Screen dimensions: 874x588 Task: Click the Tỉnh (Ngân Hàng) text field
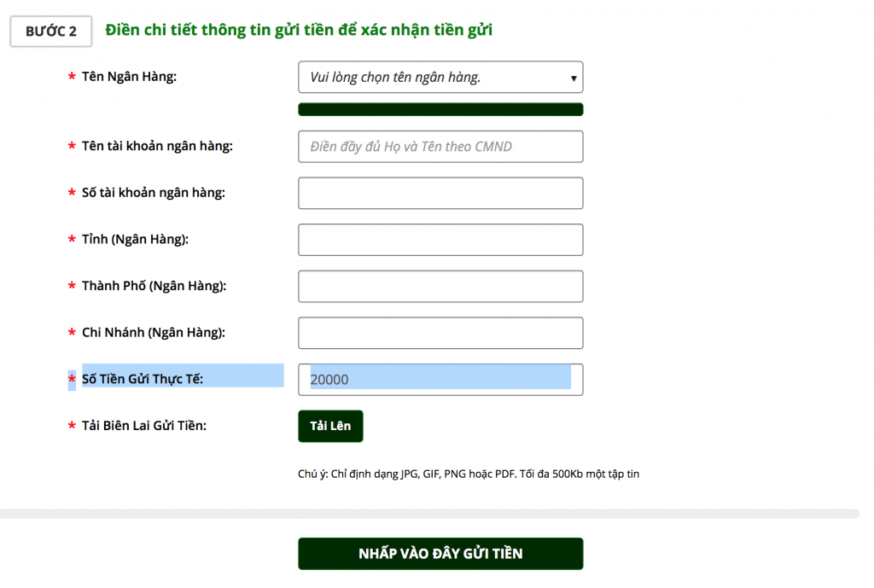[440, 240]
